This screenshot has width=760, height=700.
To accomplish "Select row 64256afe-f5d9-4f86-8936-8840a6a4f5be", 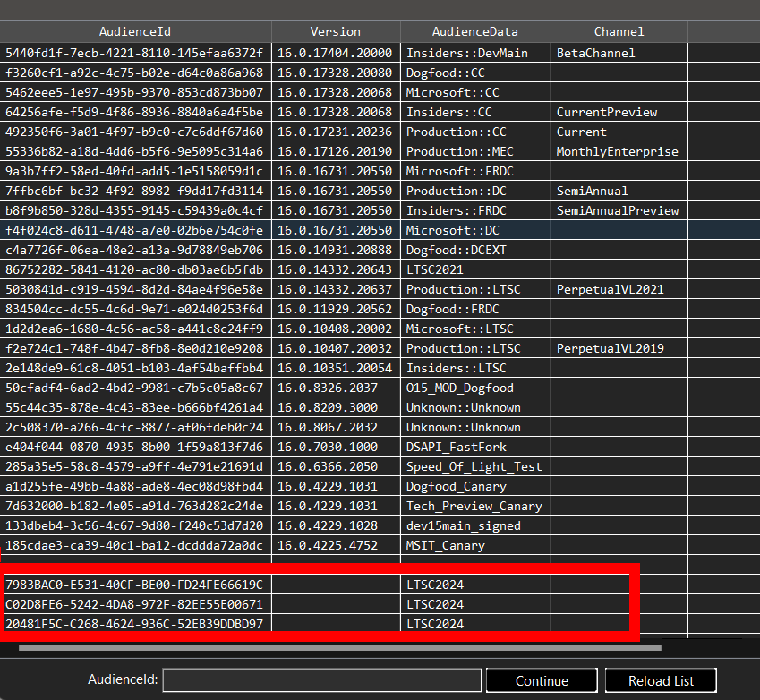I will pos(380,112).
